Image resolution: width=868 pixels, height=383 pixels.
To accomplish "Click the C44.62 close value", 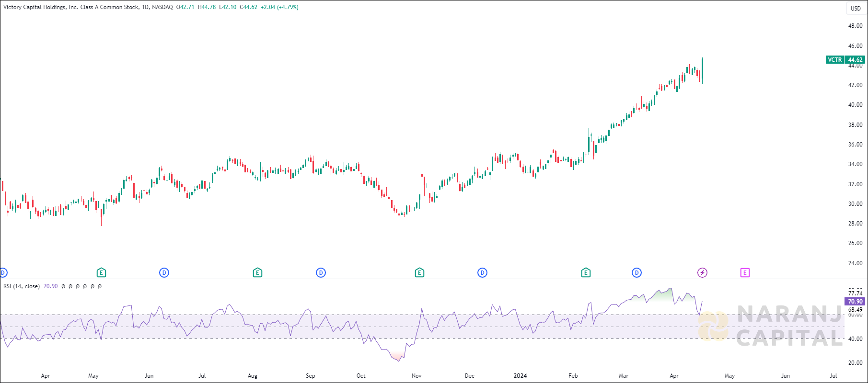I will tap(248, 7).
